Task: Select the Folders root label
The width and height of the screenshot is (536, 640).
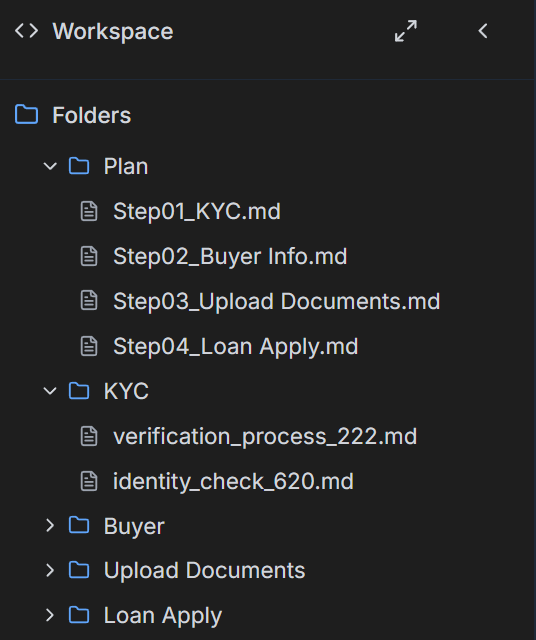Action: [x=92, y=115]
